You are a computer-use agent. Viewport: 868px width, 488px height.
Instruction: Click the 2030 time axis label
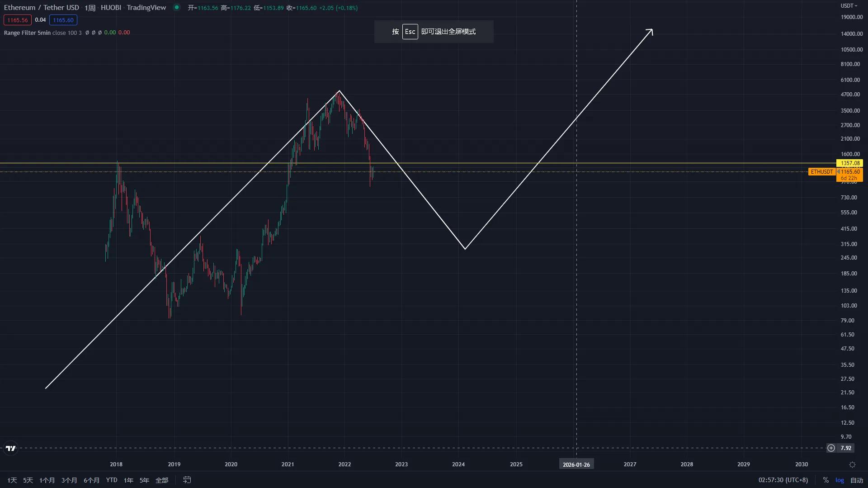click(x=802, y=464)
